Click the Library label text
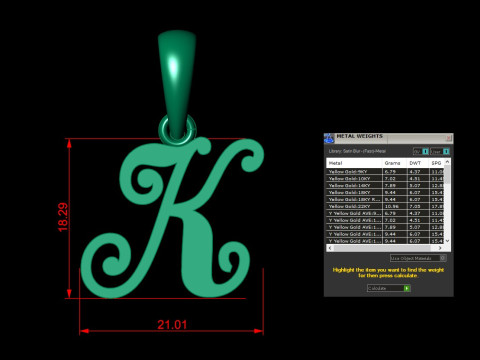This screenshot has width=480, height=360. click(357, 151)
